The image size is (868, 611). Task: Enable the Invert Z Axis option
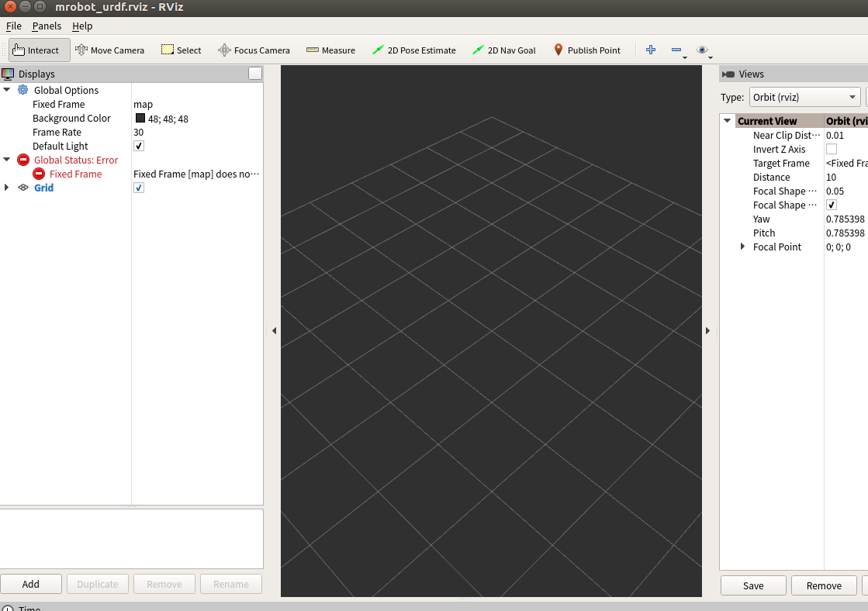[x=831, y=149]
